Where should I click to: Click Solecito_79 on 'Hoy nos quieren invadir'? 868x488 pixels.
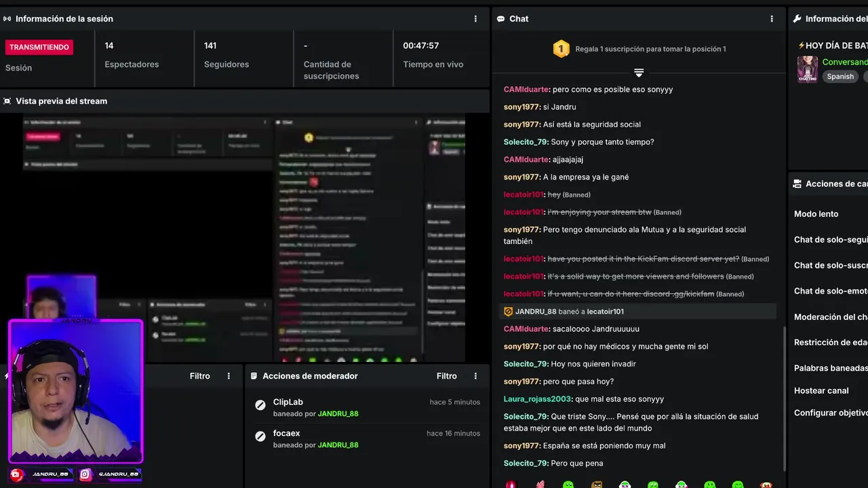tap(526, 364)
